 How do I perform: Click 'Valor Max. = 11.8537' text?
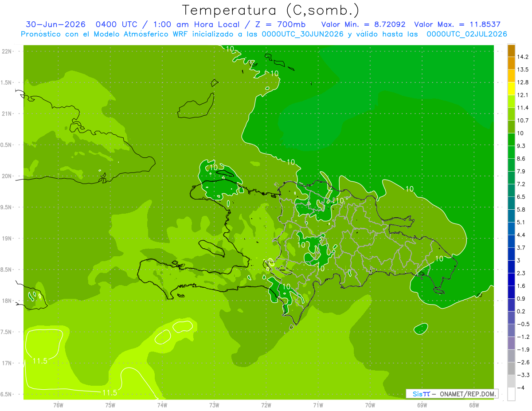pos(457,24)
